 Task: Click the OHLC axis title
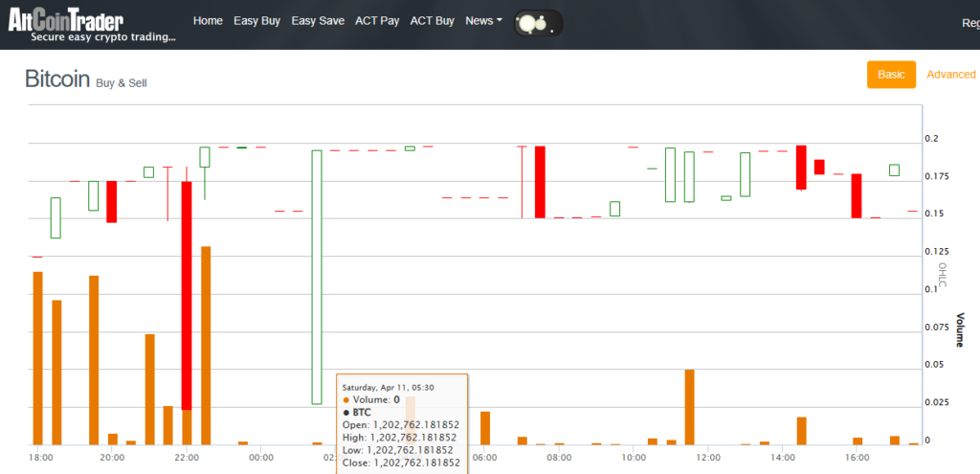pos(943,275)
